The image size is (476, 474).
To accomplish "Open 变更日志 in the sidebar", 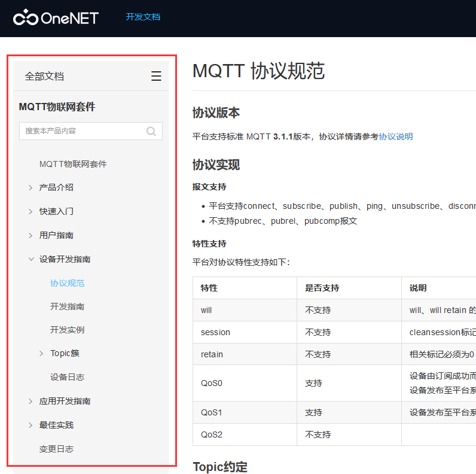I will coord(56,449).
